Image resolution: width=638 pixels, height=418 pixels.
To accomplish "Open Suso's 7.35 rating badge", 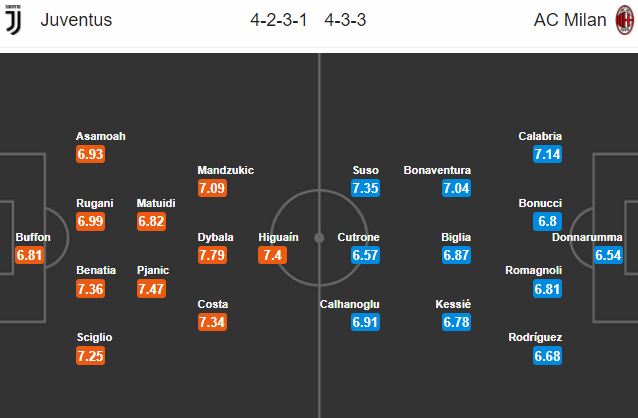I will 366,188.
